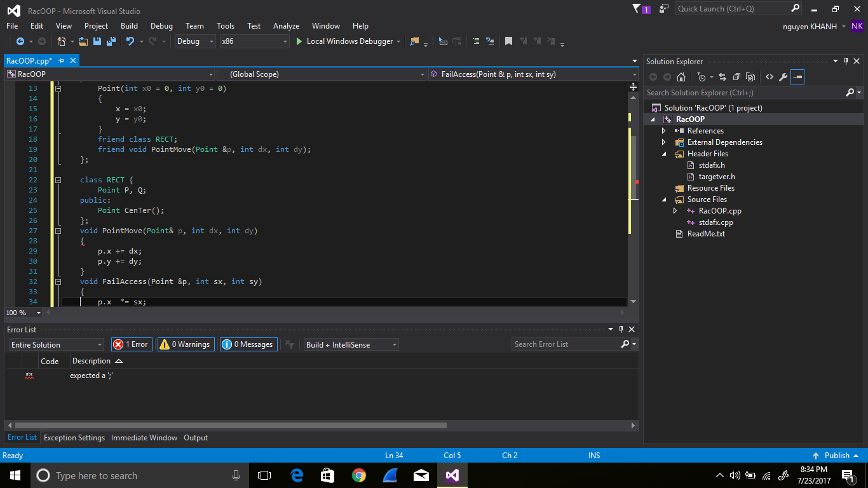Switch to the Output tab
The width and height of the screenshot is (868, 488).
196,438
